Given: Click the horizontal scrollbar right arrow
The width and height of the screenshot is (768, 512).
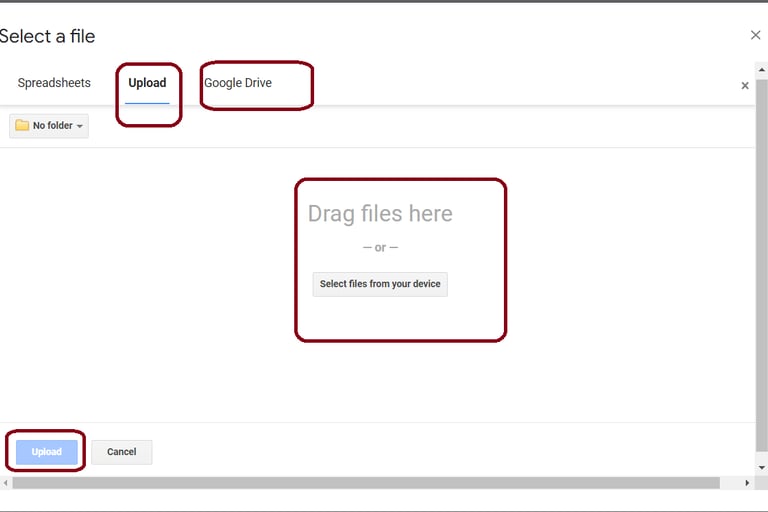Looking at the screenshot, I should (747, 483).
